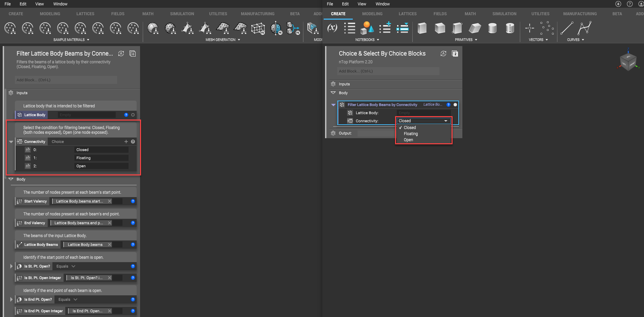This screenshot has height=317, width=644.
Task: Select the box-from-corner-points primitive icon
Action: tap(457, 28)
